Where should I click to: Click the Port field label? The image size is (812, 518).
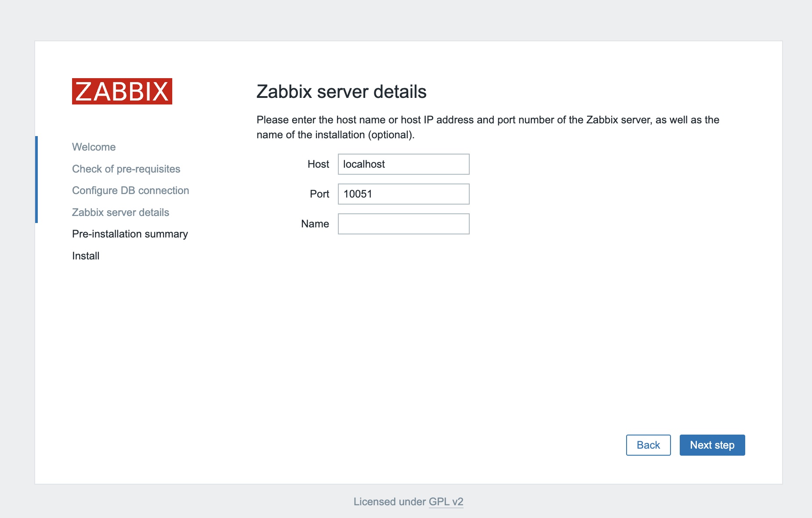pos(319,194)
